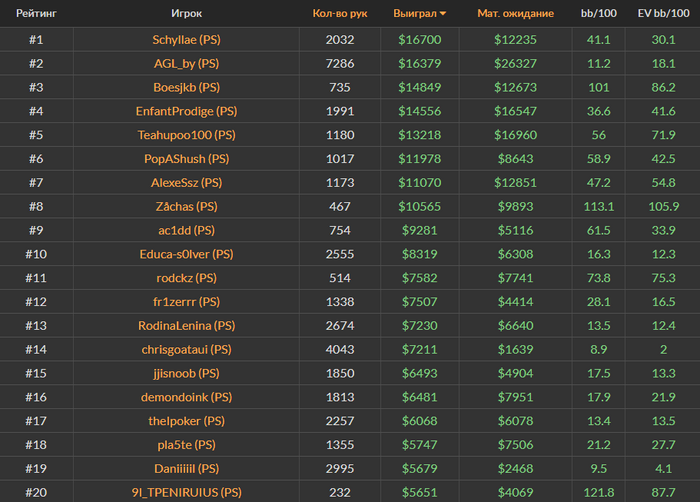
Task: Select player Boesjkb (PS)
Action: pyautogui.click(x=186, y=87)
